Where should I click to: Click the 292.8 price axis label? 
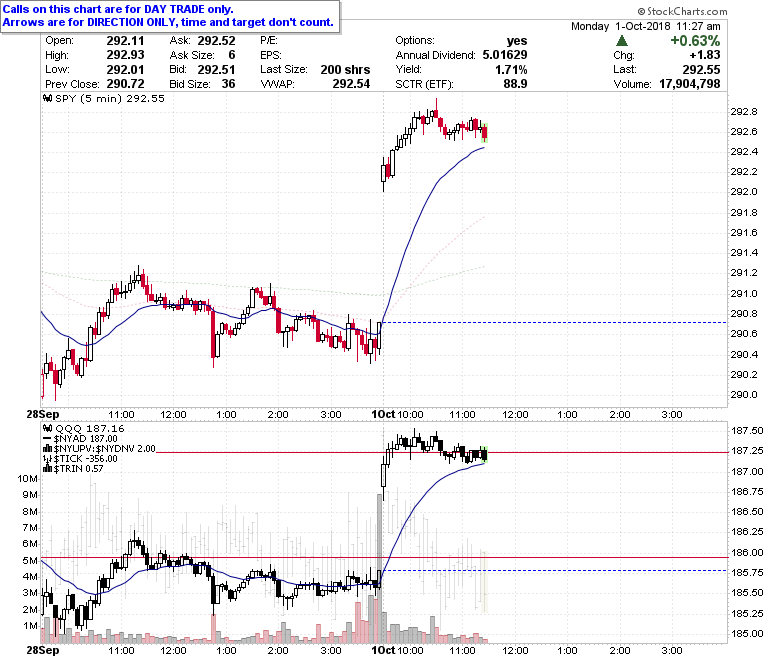point(744,112)
